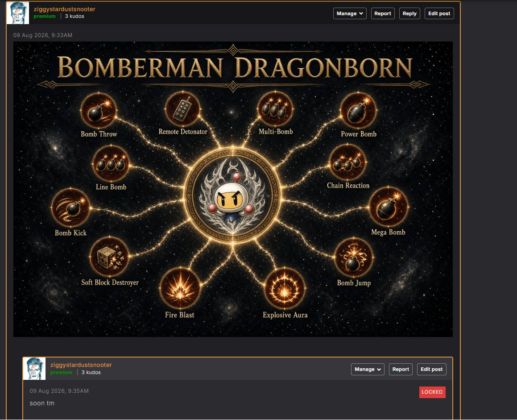Open the Manage dropdown on the 'soon tm' reply
The image size is (517, 420).
pyautogui.click(x=368, y=369)
